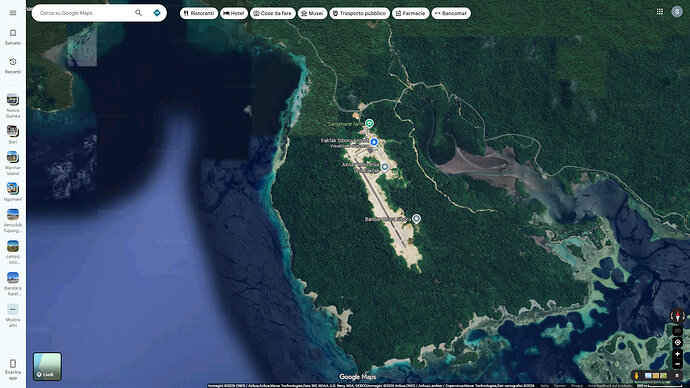Reset map orientation with the compass
The width and height of the screenshot is (690, 388).
[x=677, y=316]
